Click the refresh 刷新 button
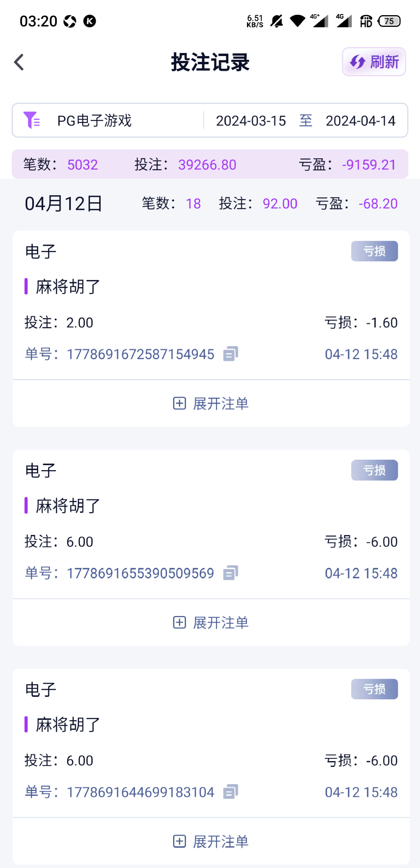 click(x=374, y=62)
